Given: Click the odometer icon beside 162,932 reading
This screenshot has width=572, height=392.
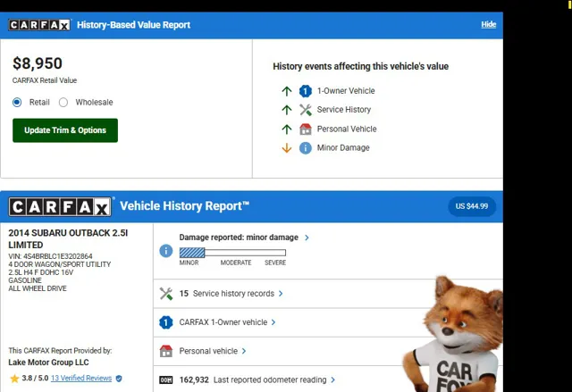Looking at the screenshot, I should tap(166, 380).
